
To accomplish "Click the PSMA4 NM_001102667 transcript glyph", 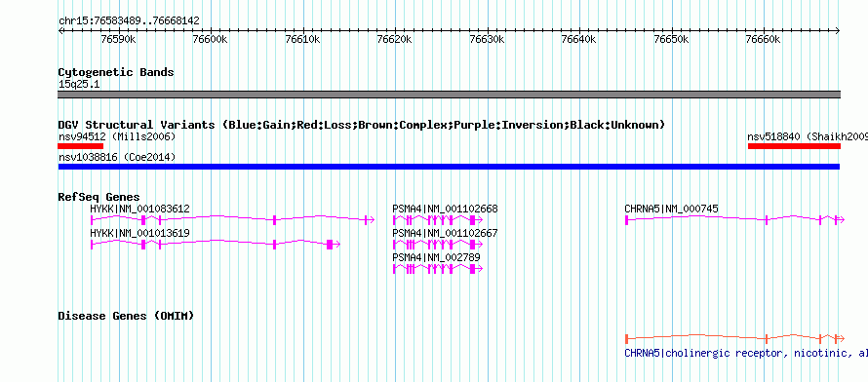I will (438, 245).
